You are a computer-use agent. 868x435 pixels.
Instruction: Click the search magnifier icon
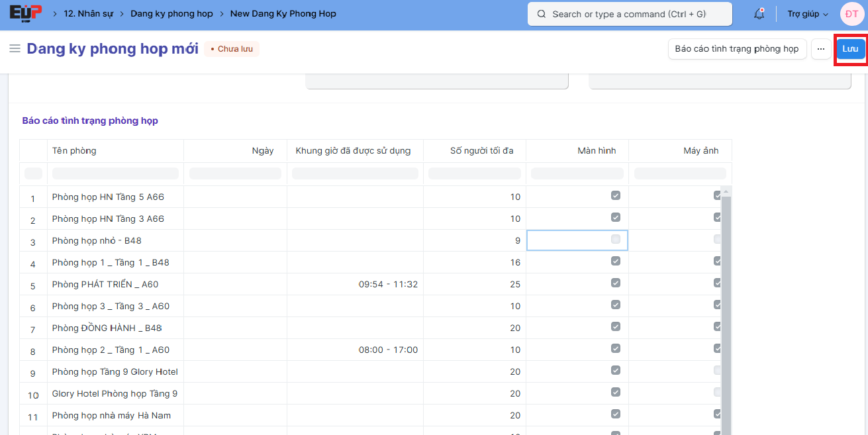pos(542,14)
